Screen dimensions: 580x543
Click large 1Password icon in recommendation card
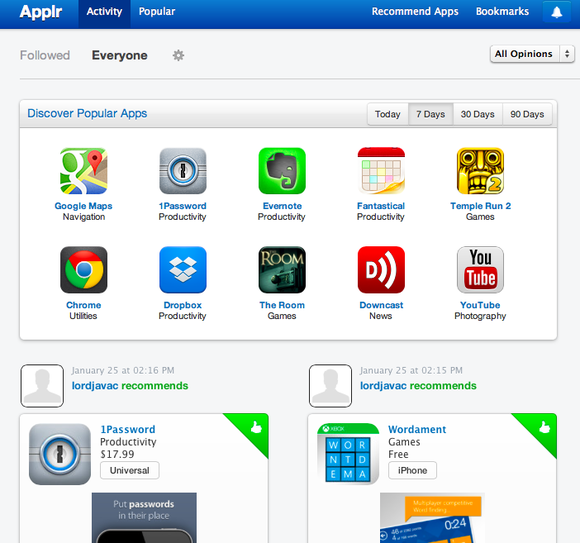[60, 454]
